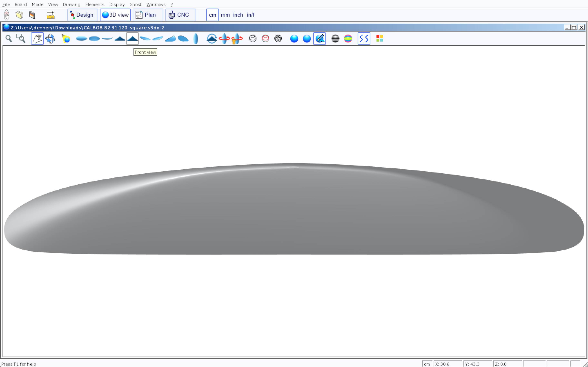Switch units to inch
The width and height of the screenshot is (588, 367).
click(x=238, y=15)
